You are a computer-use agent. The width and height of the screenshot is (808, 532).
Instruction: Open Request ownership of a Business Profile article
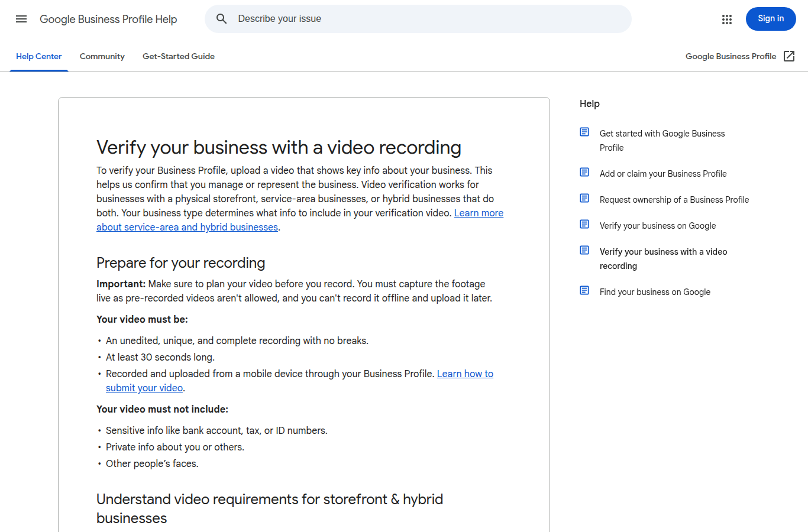[674, 200]
